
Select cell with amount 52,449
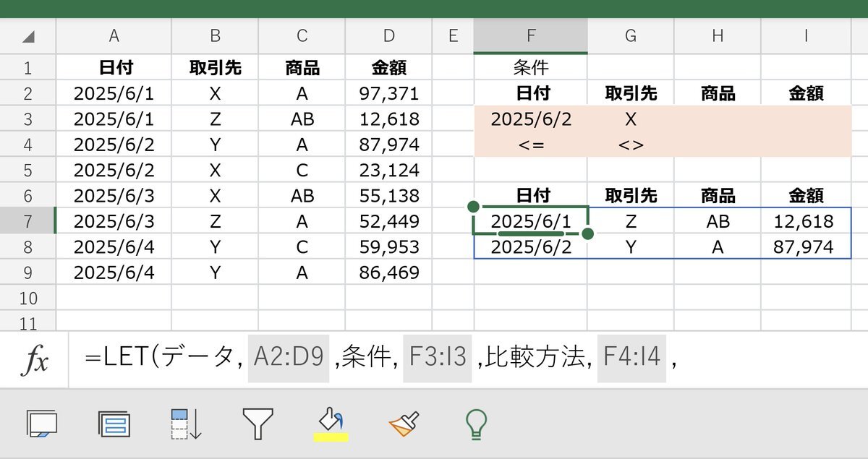[x=388, y=220]
